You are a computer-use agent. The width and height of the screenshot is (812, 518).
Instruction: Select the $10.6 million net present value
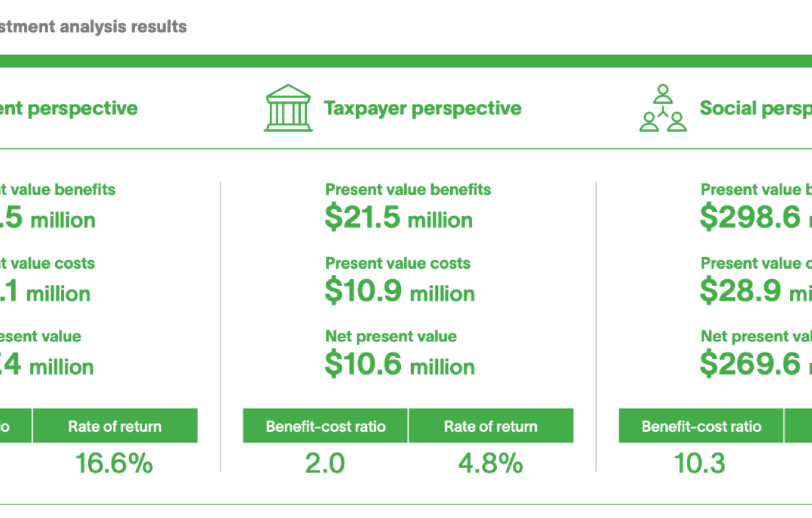[x=400, y=365]
